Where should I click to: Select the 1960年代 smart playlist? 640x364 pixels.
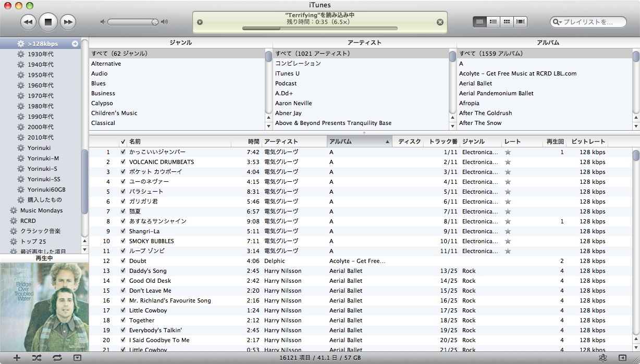coord(41,85)
